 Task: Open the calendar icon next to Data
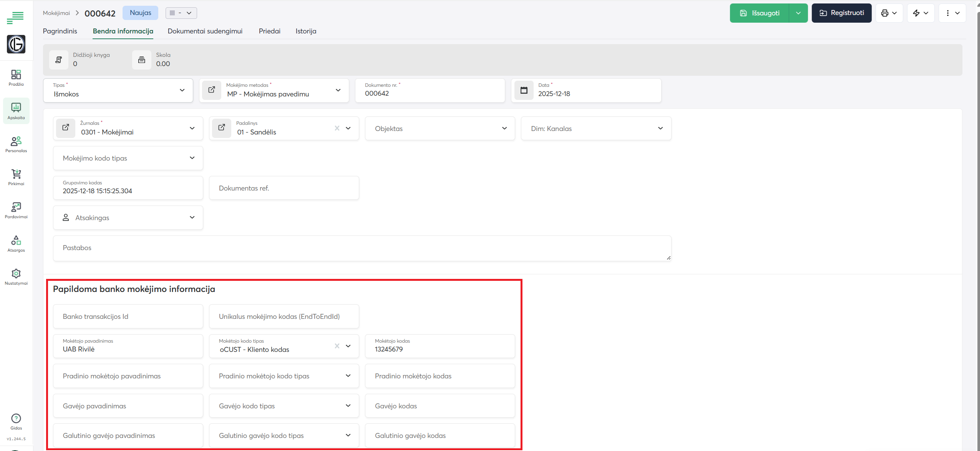(x=524, y=90)
